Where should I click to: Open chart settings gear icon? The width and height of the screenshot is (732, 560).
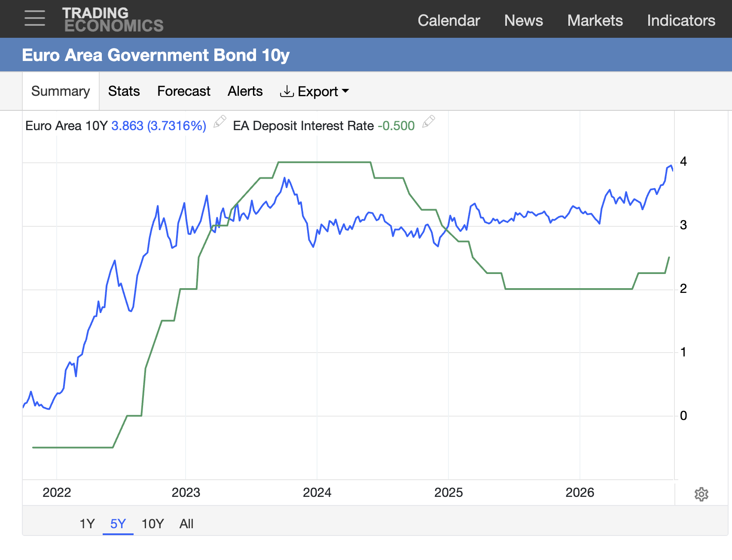pyautogui.click(x=701, y=494)
